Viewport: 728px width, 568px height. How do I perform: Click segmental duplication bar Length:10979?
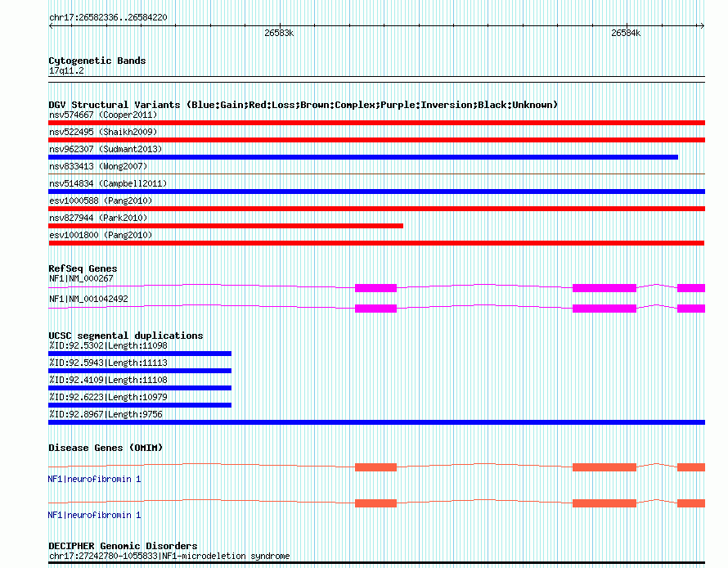coord(140,405)
